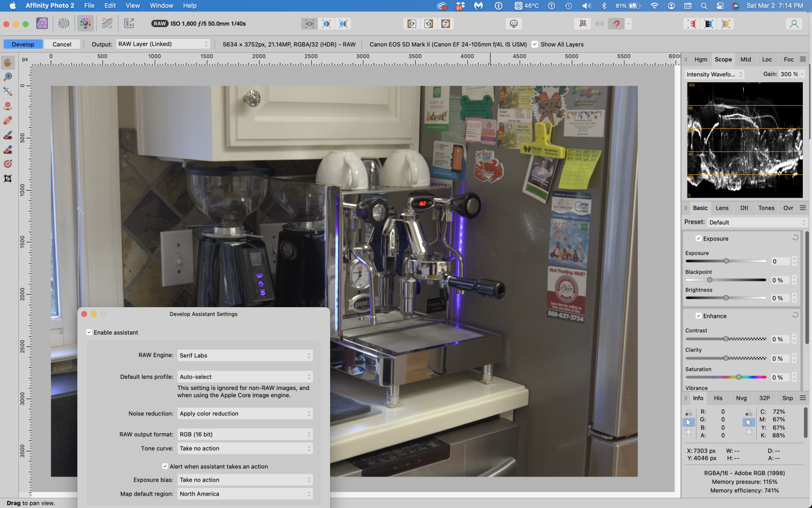The height and width of the screenshot is (508, 812).
Task: Select the Crop tool
Action: [8, 179]
